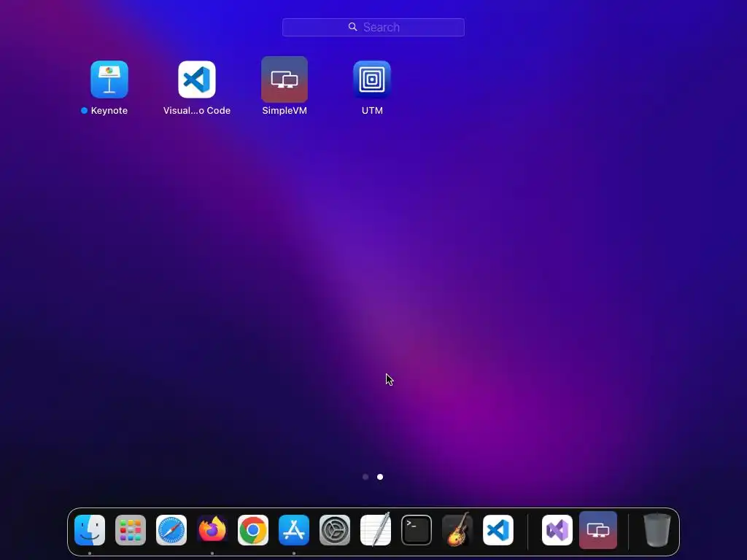
Task: Open Visual Studio Code in the Dock
Action: pos(498,530)
